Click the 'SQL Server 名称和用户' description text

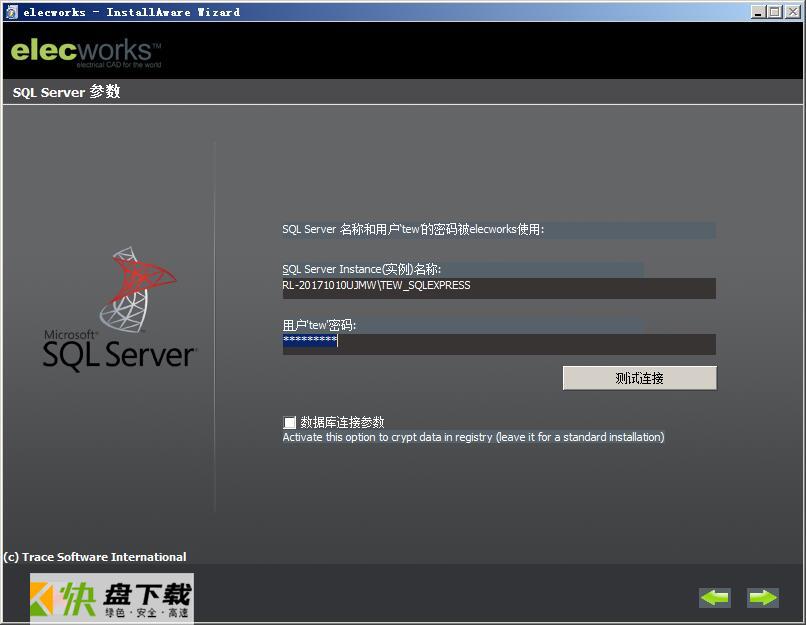[413, 229]
